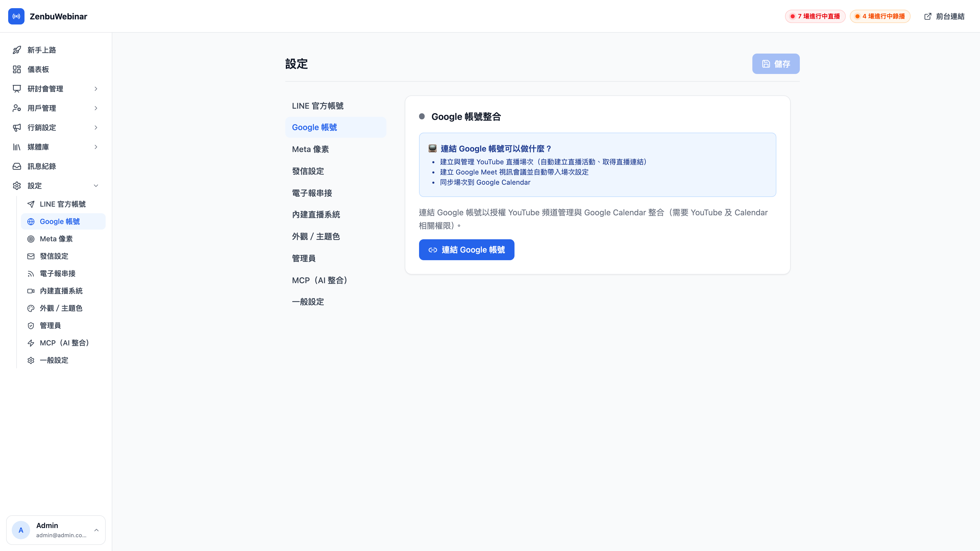Open the Admin account menu chevron
The width and height of the screenshot is (980, 551).
coord(96,530)
